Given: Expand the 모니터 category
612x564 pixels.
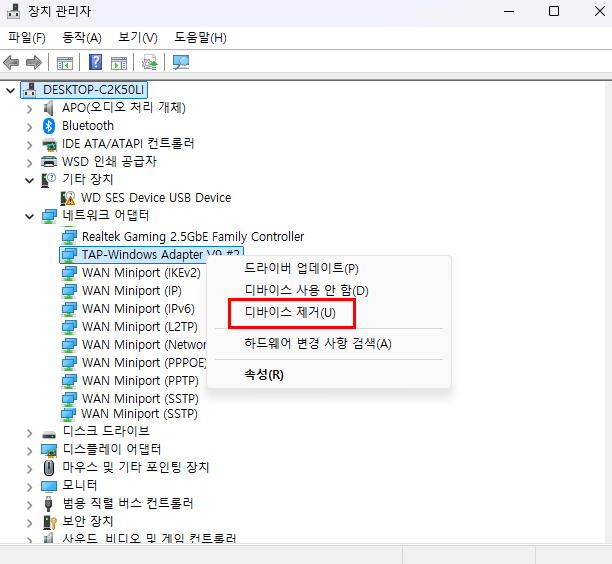Looking at the screenshot, I should 30,486.
